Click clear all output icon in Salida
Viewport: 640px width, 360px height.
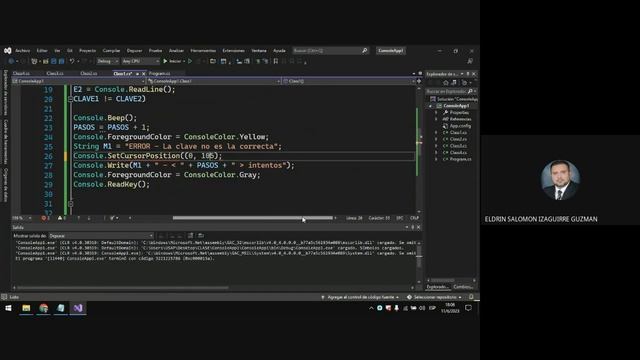point(191,236)
